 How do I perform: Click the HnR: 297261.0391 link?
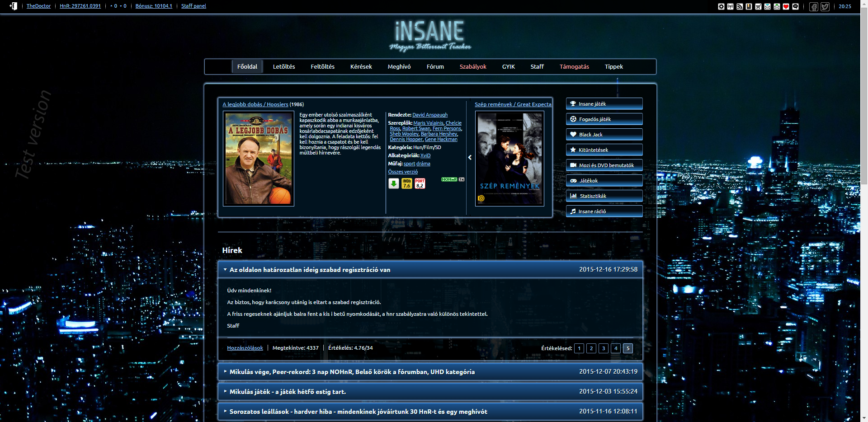pyautogui.click(x=80, y=6)
